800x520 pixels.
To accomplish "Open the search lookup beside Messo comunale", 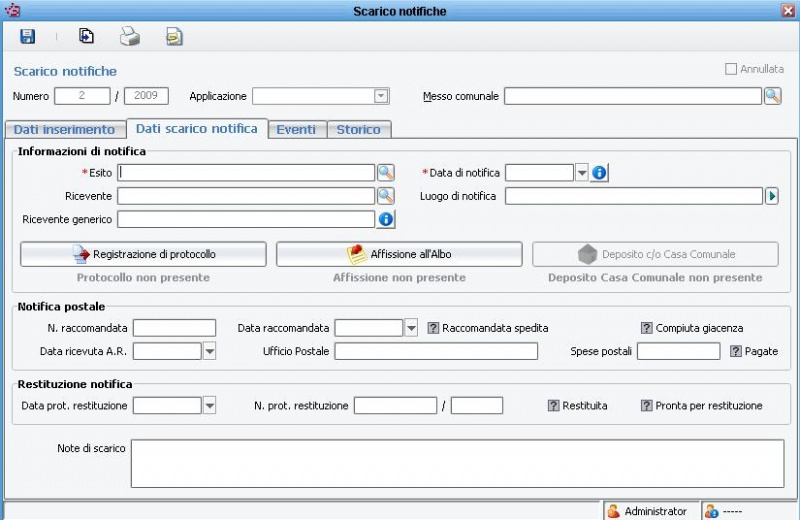I will [x=773, y=96].
